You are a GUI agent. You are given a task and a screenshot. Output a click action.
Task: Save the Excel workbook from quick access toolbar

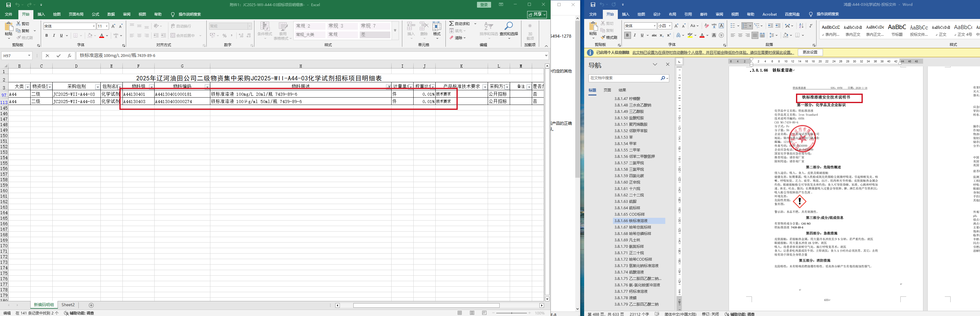8,5
